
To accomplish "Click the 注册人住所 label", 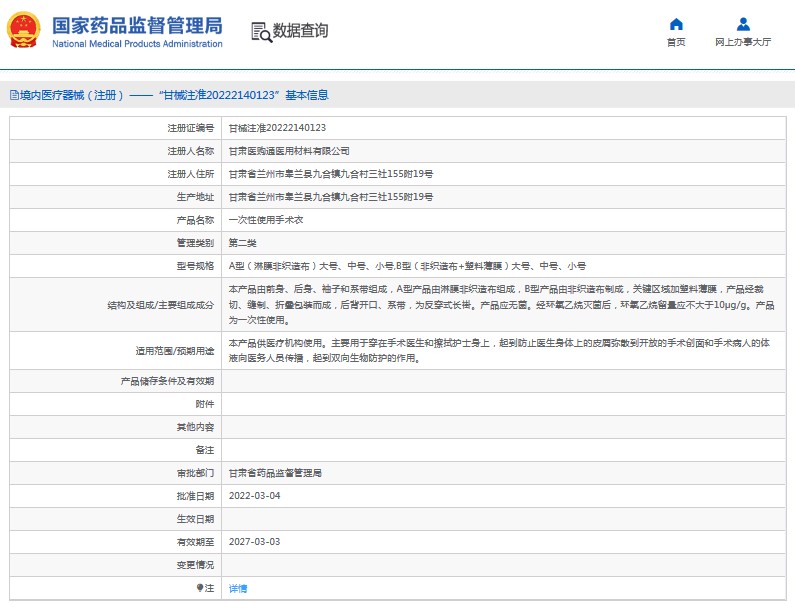I will (x=191, y=173).
